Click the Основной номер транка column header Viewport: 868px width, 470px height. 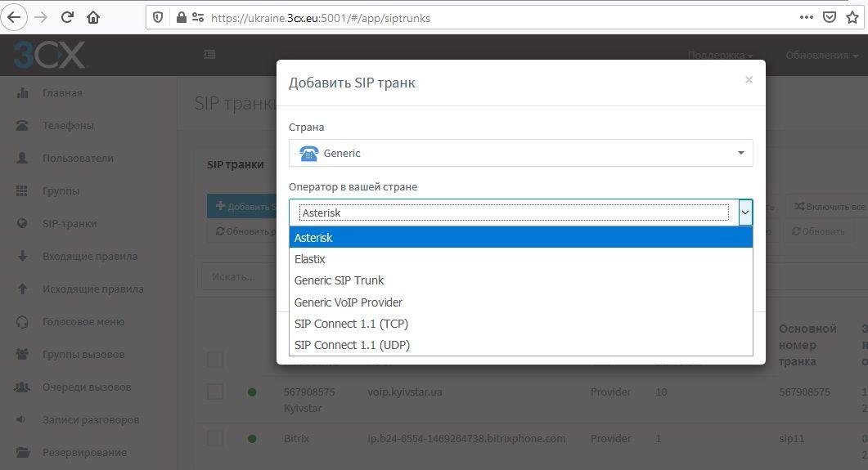807,345
